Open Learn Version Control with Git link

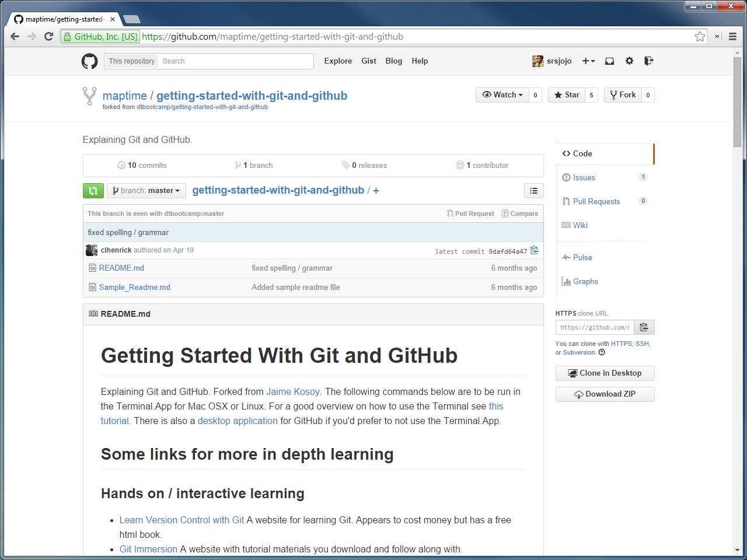[x=181, y=520]
